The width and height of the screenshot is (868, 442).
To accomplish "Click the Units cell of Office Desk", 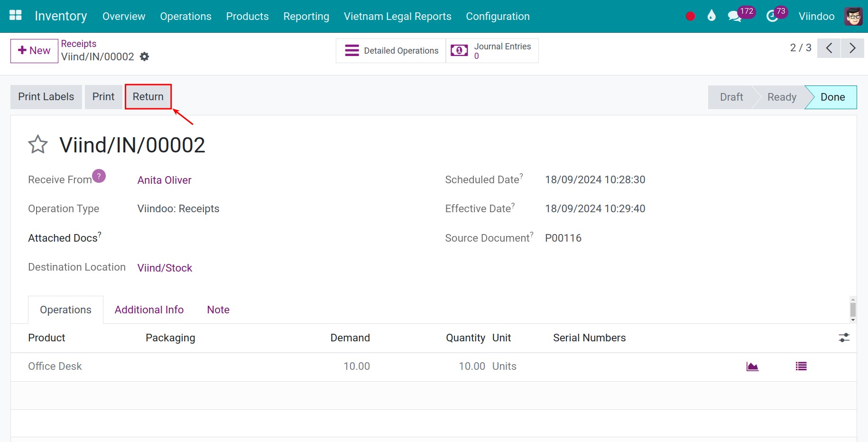I will [504, 367].
